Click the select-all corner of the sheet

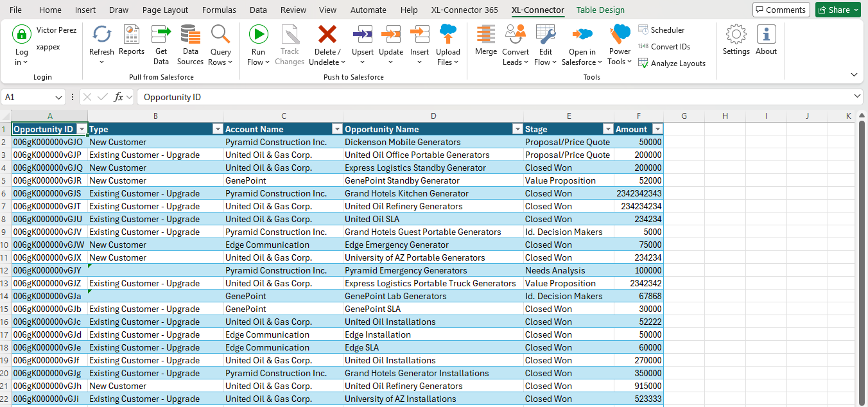coord(6,116)
